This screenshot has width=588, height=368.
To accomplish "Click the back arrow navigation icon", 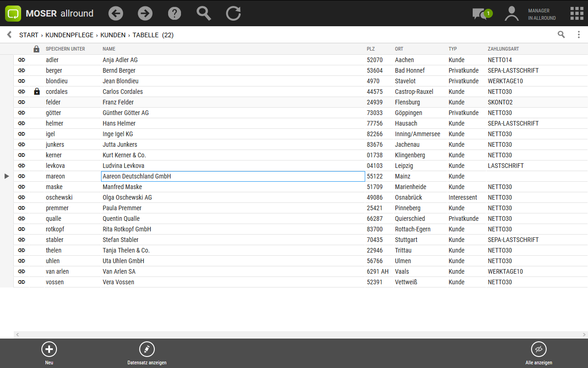I will point(116,13).
